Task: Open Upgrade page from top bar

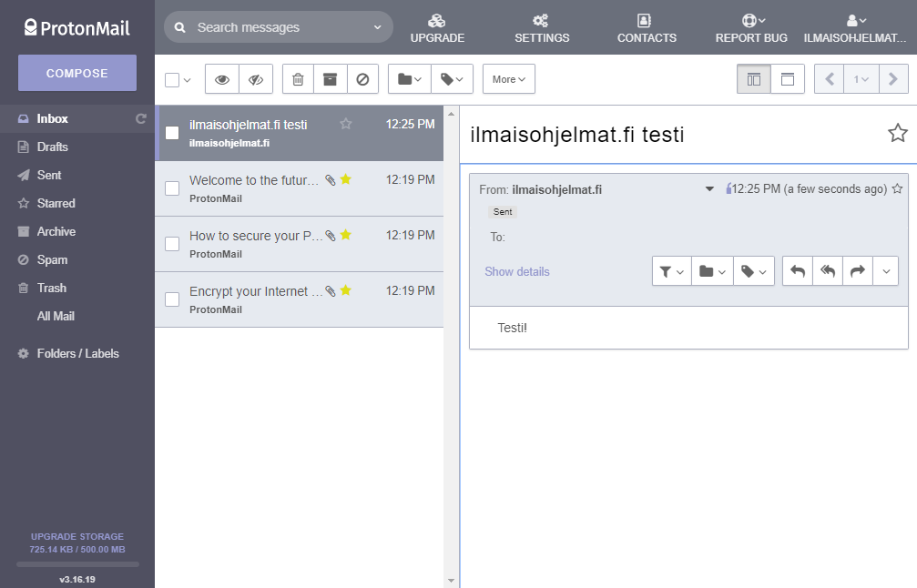Action: click(437, 28)
